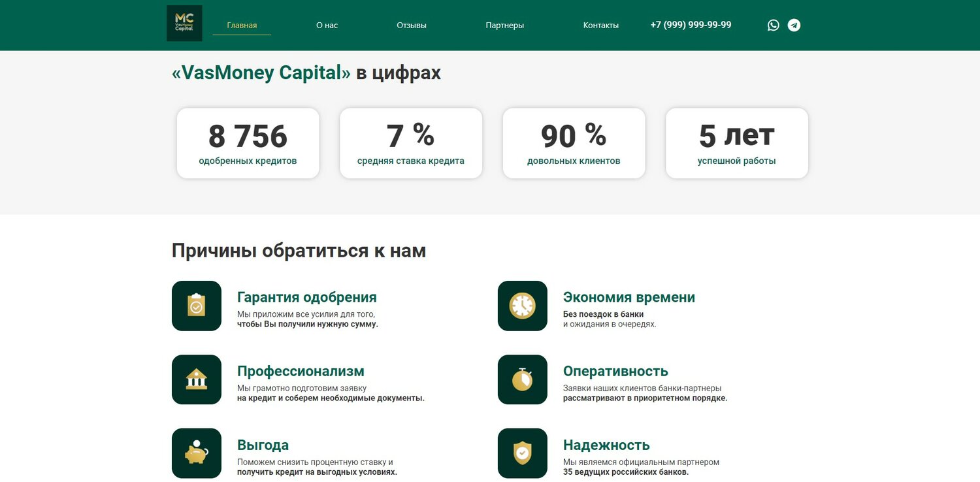Viewport: 980px width, 482px height.
Task: Click the shield icon for Надежность
Action: [x=523, y=453]
